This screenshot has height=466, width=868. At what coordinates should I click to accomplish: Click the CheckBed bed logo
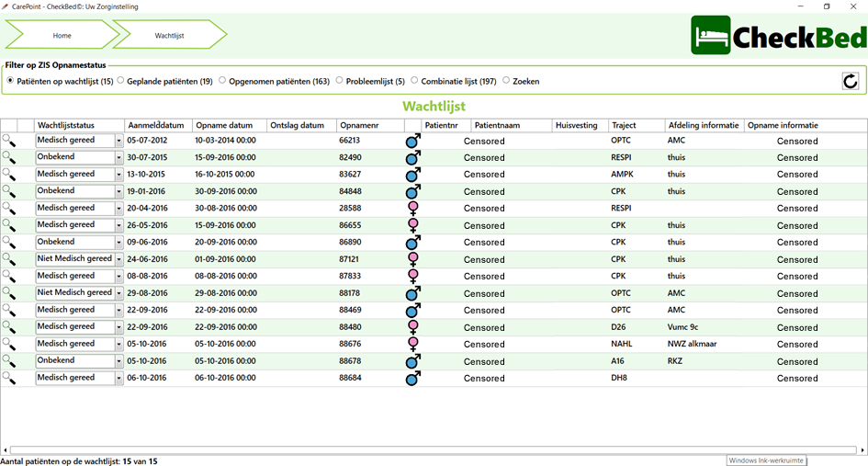(x=711, y=35)
